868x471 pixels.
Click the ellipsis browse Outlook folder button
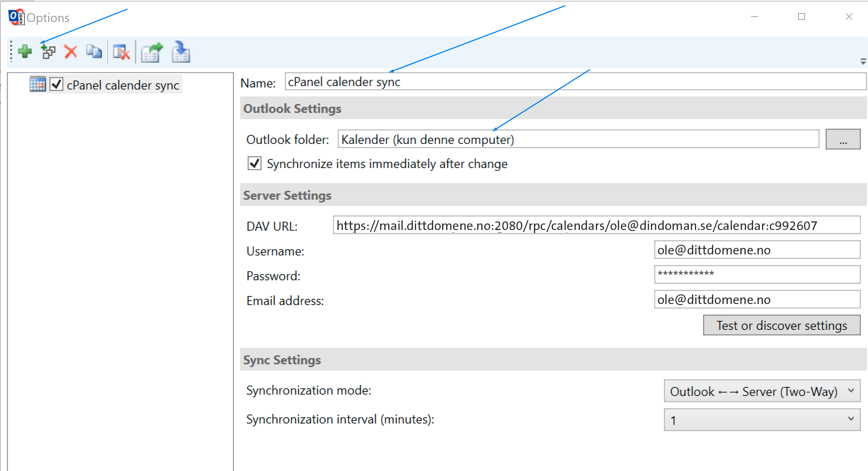click(x=843, y=139)
